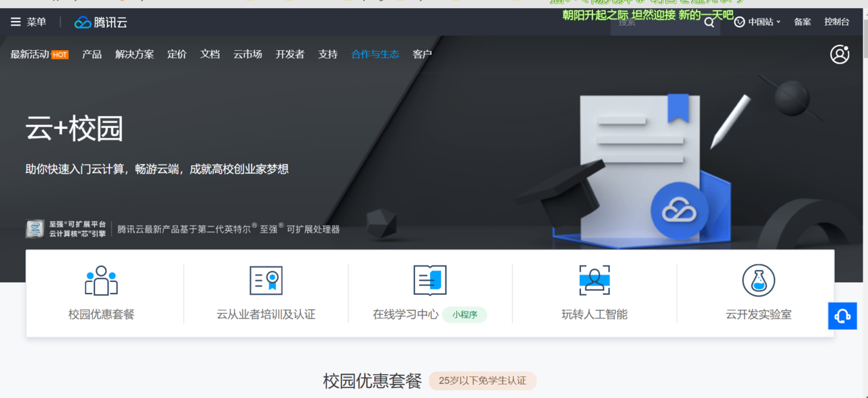Image resolution: width=868 pixels, height=398 pixels.
Task: Open the 解决方案 menu
Action: [134, 54]
